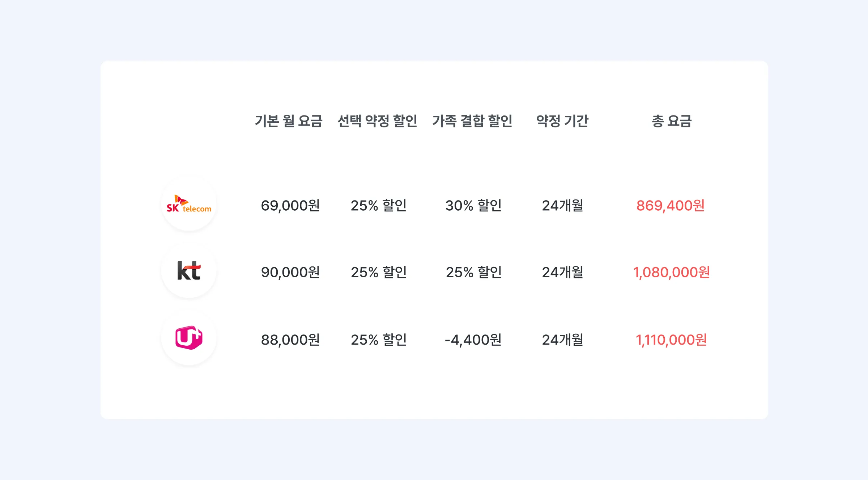Click SK telecom's 69,000원 monthly fee

[290, 206]
